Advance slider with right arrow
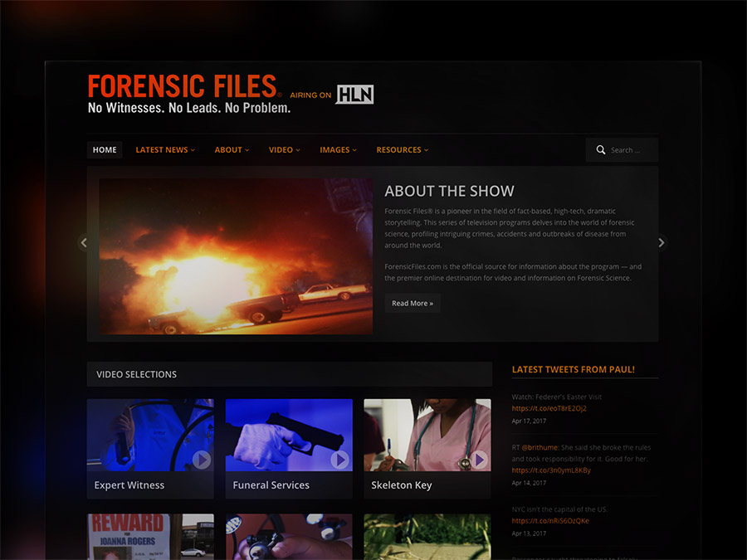Image resolution: width=747 pixels, height=560 pixels. [x=662, y=243]
